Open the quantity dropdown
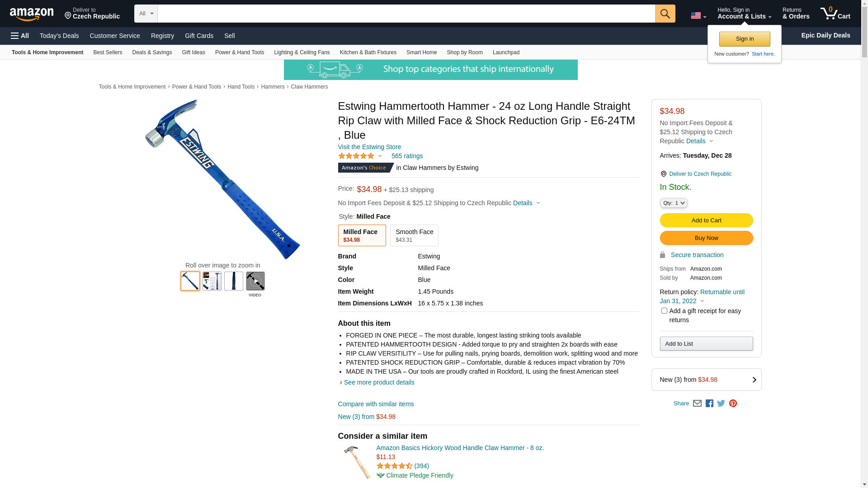Screen dimensions: 868x488 674,203
